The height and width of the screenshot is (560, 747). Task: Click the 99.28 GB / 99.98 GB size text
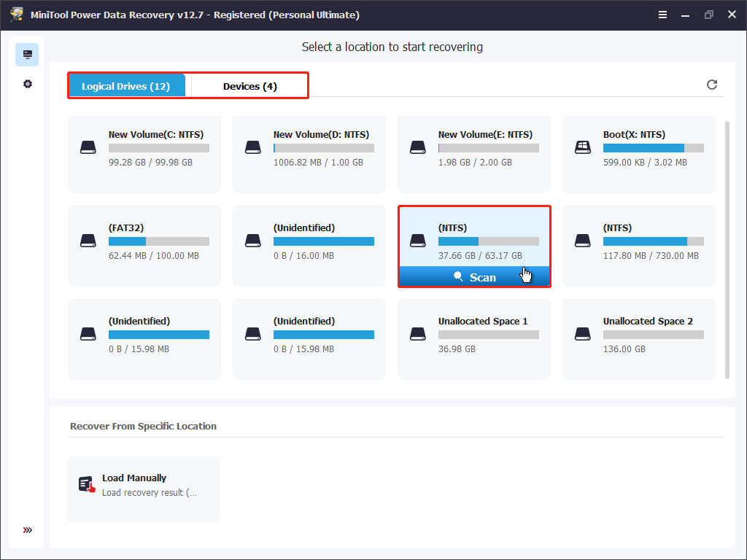(150, 163)
